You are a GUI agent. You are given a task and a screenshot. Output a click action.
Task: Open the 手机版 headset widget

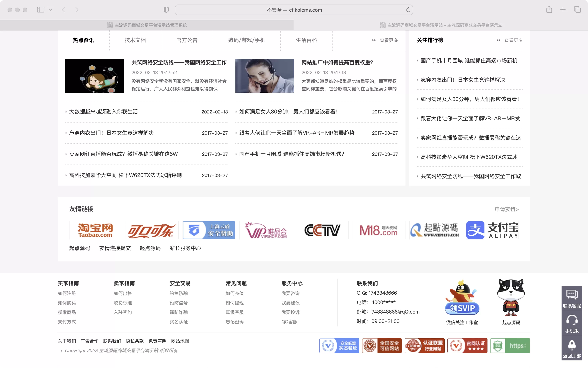[x=572, y=323]
